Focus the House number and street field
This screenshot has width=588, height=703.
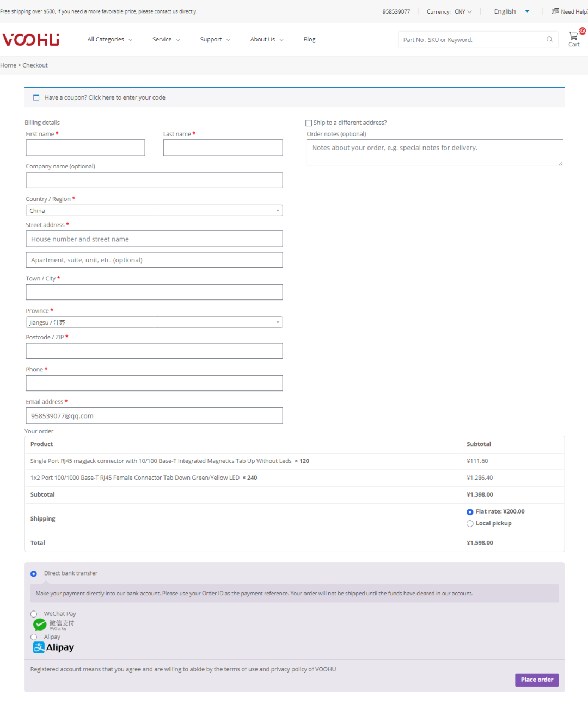(154, 239)
